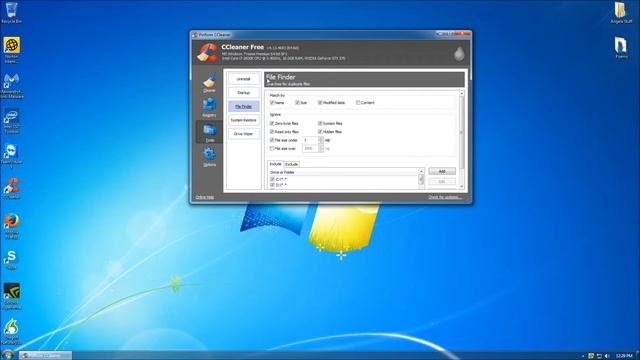Screen dimensions: 640x360
Task: Open the Uninstall tools tab
Action: (244, 79)
